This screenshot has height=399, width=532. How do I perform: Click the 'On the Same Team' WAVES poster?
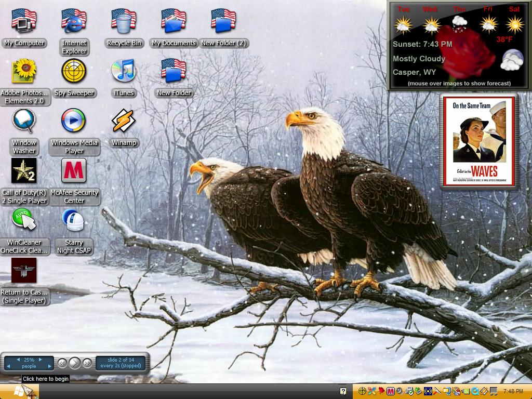(x=478, y=141)
